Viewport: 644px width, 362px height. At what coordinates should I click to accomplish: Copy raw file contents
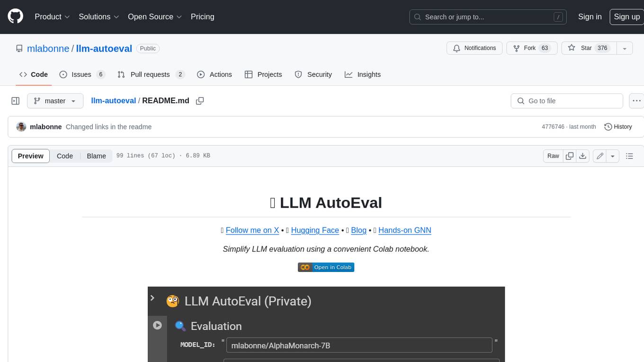[570, 156]
